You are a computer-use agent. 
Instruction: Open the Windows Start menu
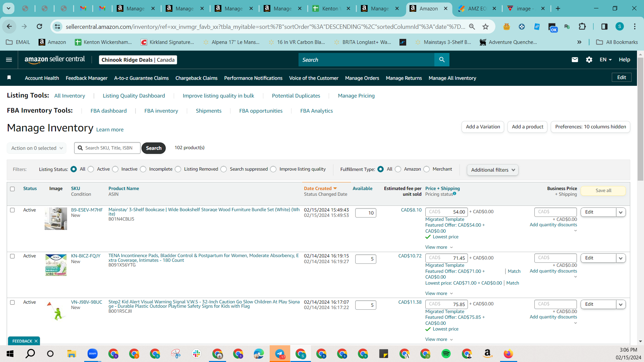coord(10,354)
